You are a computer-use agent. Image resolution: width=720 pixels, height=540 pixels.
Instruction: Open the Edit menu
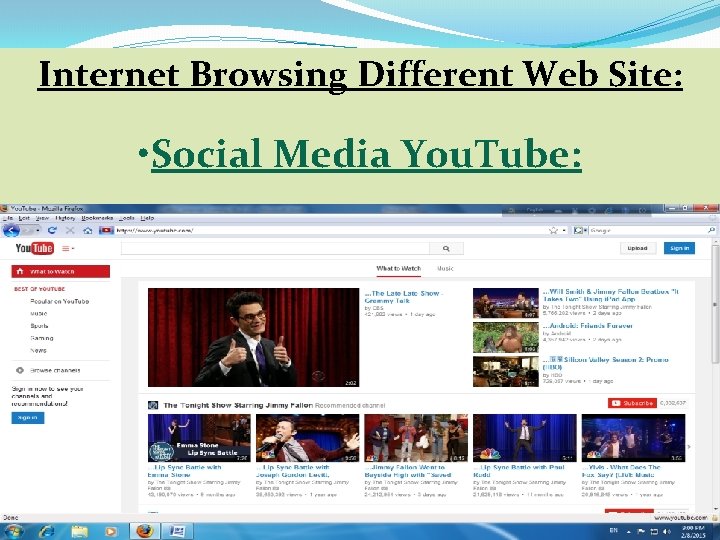tap(24, 218)
